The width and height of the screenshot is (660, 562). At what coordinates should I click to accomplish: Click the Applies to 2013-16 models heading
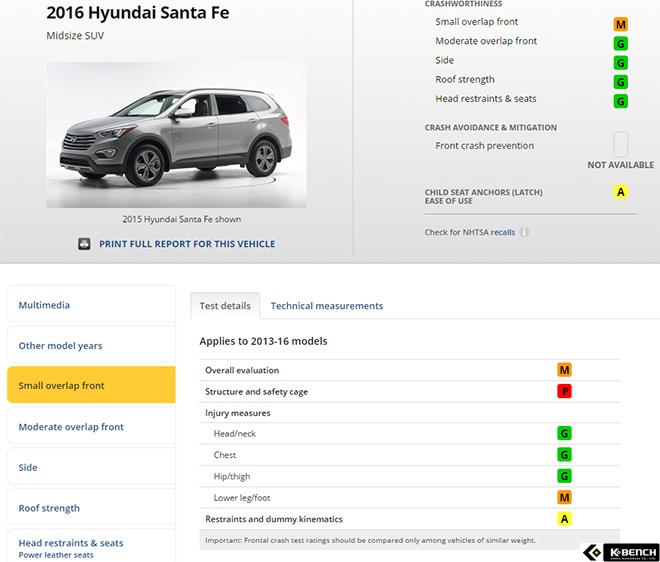coord(263,341)
